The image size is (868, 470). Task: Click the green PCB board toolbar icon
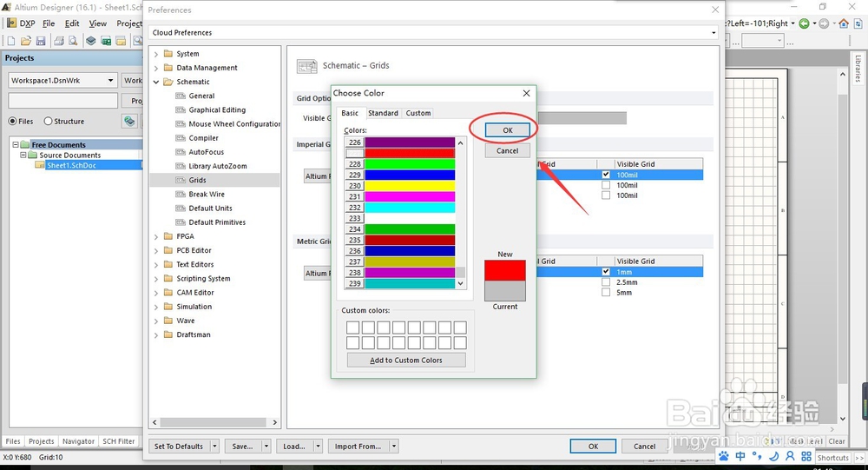point(106,41)
